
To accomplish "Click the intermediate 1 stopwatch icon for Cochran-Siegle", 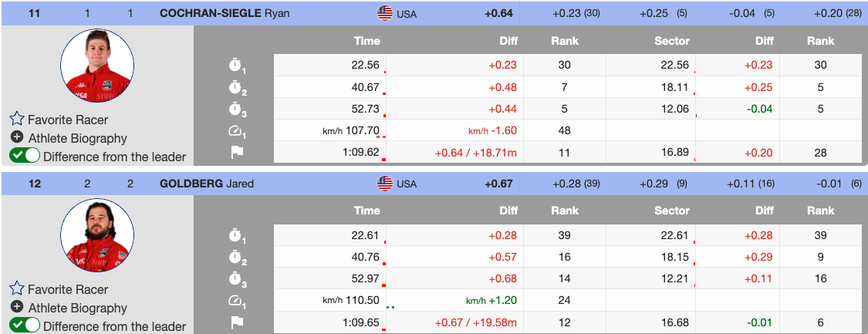I will point(236,66).
